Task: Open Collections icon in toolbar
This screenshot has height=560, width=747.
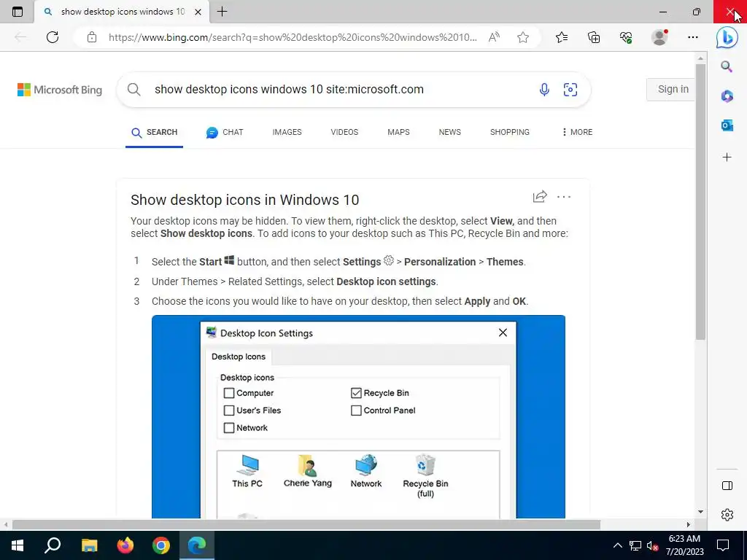Action: (x=594, y=37)
